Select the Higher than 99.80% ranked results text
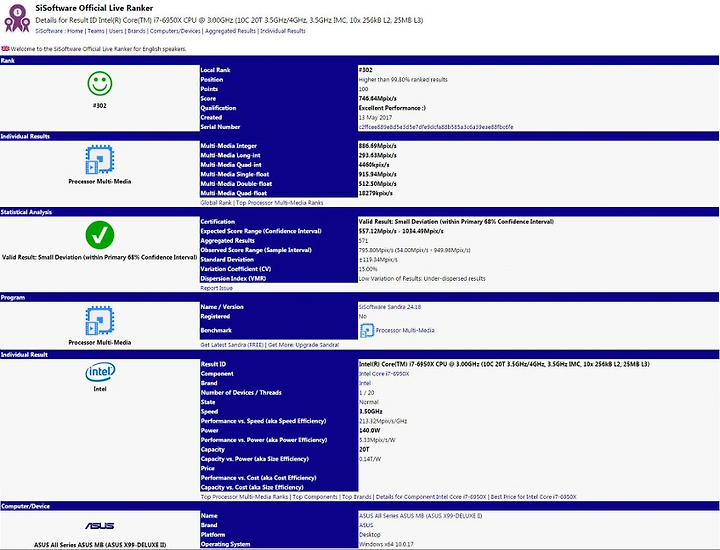 point(403,79)
